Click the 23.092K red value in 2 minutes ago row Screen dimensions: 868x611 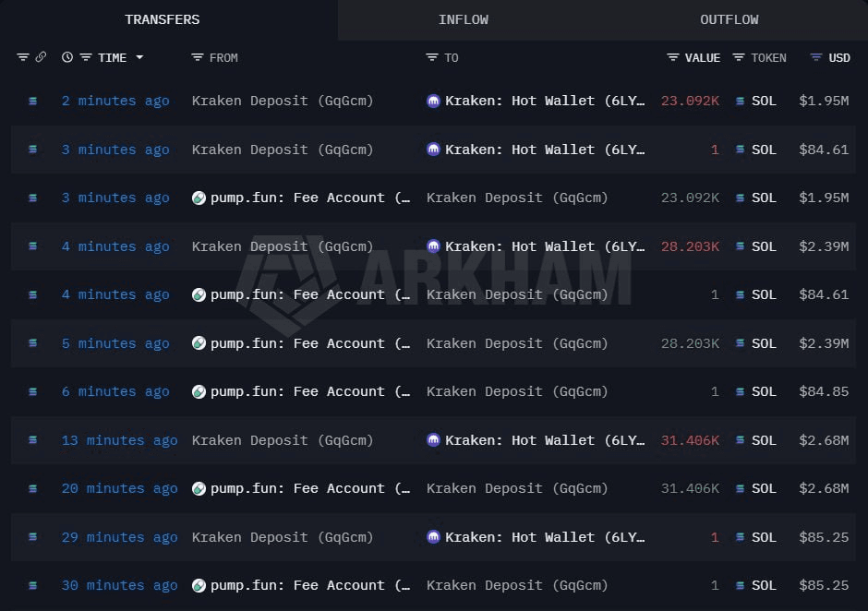click(x=690, y=101)
